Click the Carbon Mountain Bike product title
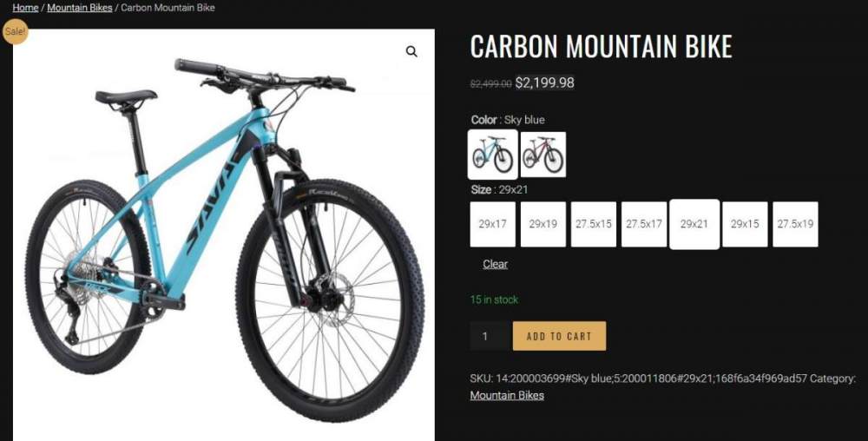Image resolution: width=868 pixels, height=441 pixels. [601, 47]
